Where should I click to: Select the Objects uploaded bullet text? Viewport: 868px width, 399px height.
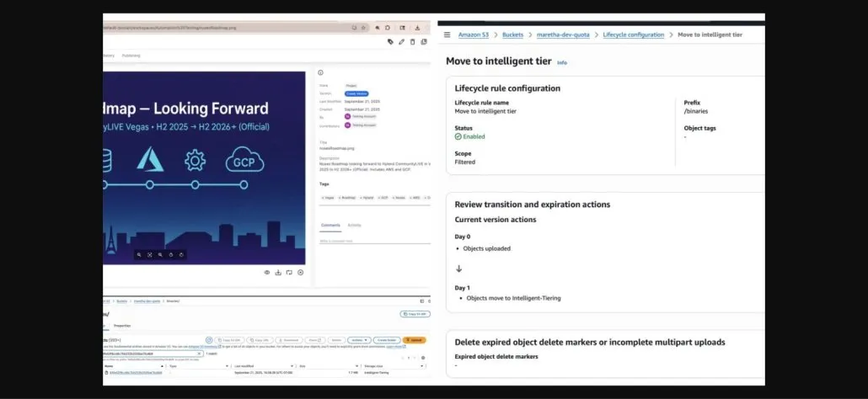487,248
